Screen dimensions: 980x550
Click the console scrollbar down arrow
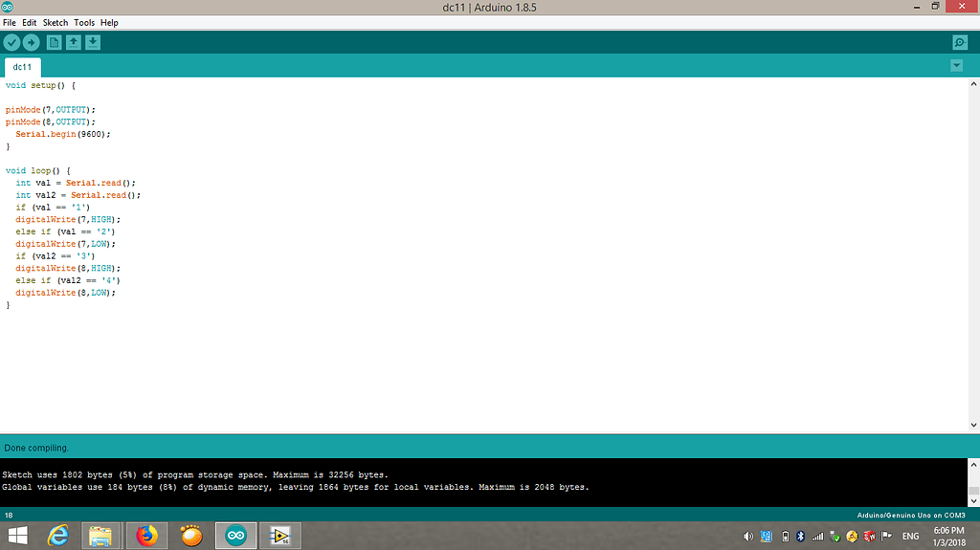pos(973,501)
